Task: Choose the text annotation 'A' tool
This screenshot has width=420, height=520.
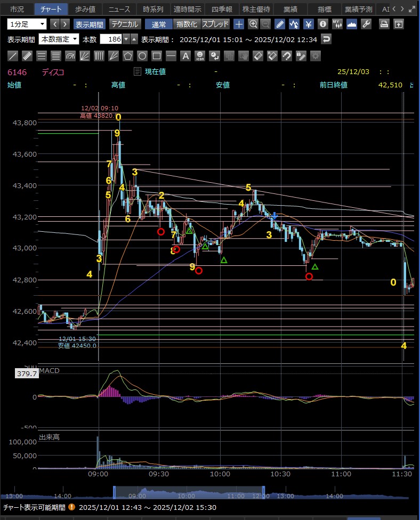Action: pos(185,56)
